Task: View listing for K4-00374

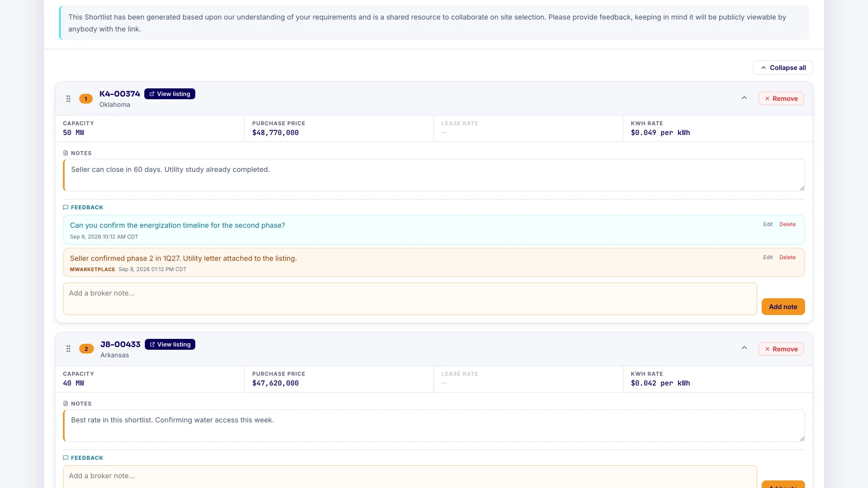Action: pyautogui.click(x=170, y=94)
